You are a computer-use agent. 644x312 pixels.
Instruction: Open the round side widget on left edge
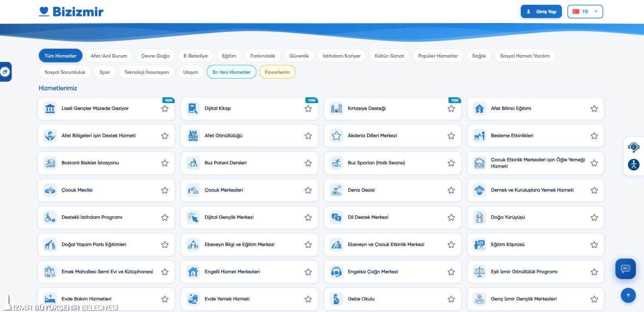(5, 72)
